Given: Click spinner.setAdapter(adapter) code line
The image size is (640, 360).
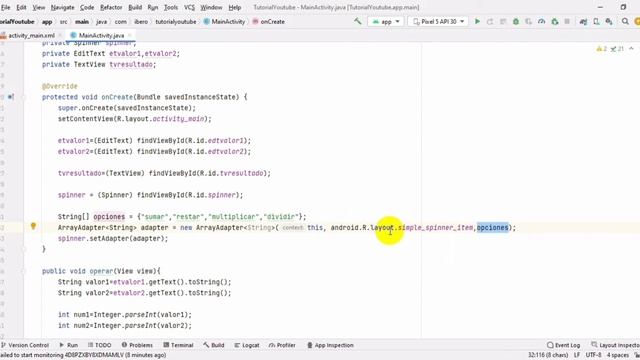Looking at the screenshot, I should (113, 238).
